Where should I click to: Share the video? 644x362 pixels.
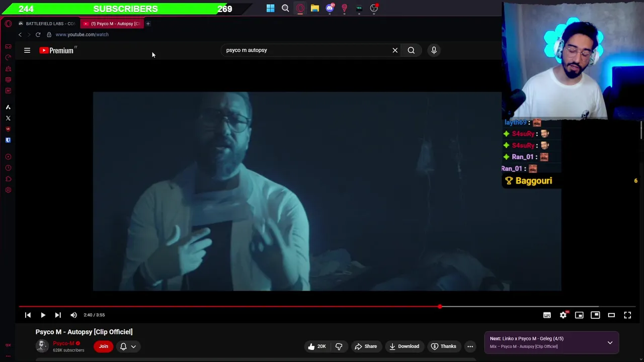[x=366, y=346]
